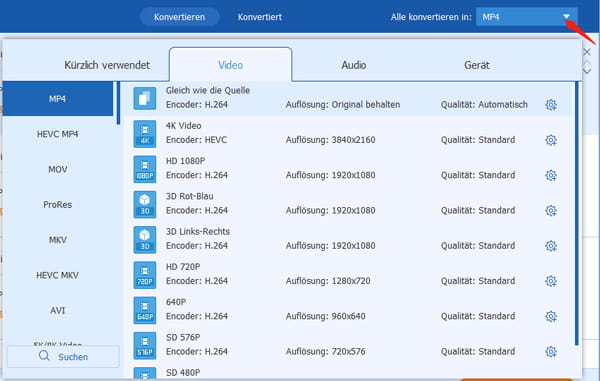This screenshot has height=381, width=600.
Task: Switch to the Kürzlich verwendet tab
Action: pyautogui.click(x=107, y=65)
